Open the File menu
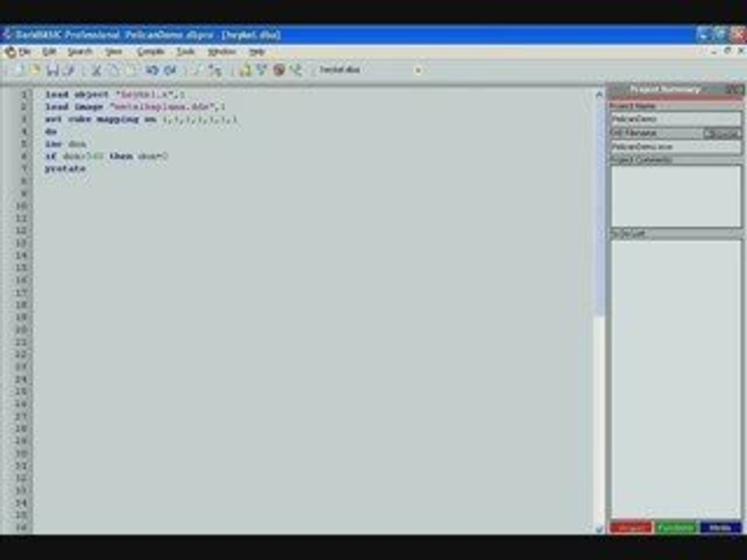 pos(24,51)
